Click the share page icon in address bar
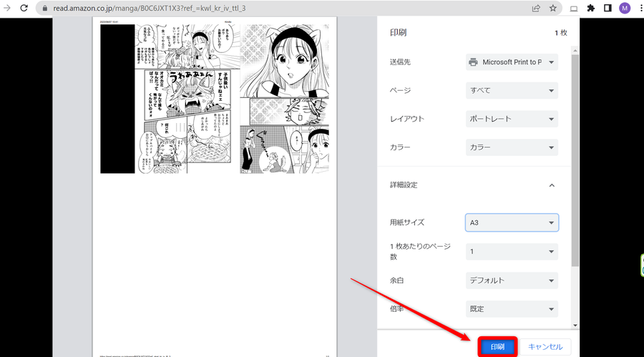The height and width of the screenshot is (357, 644). click(536, 8)
